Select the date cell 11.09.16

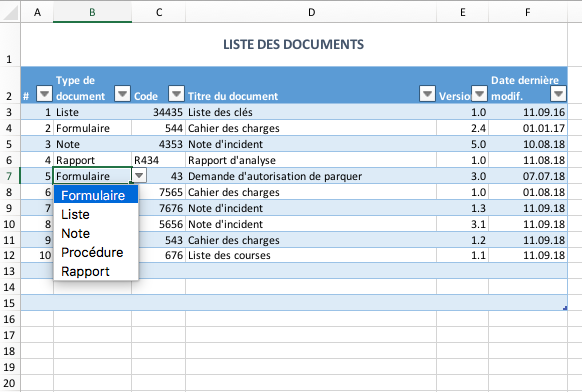tap(528, 112)
